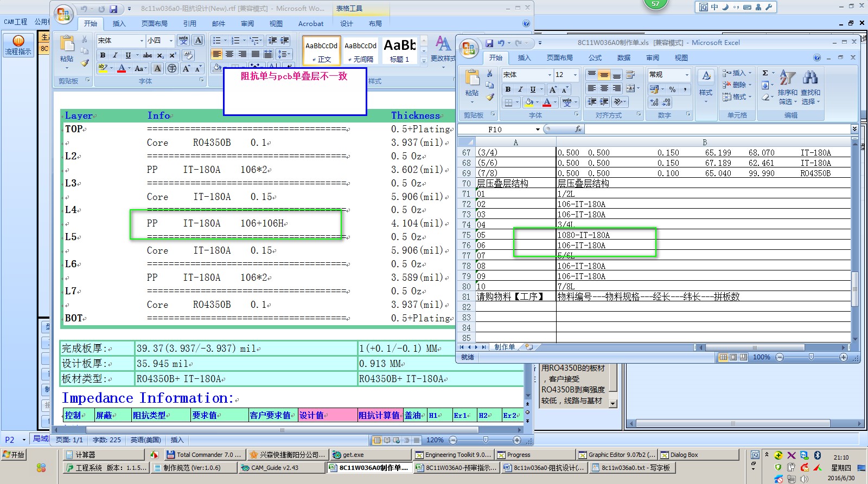Open Word 引用 ribbon tab
Image resolution: width=868 pixels, height=484 pixels.
pyautogui.click(x=189, y=23)
